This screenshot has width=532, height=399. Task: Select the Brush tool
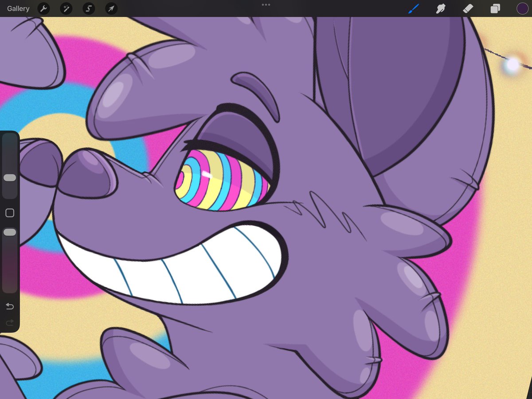[x=414, y=8]
